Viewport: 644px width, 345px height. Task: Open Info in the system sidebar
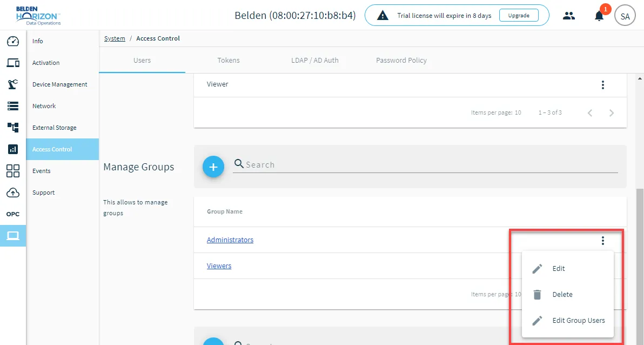[x=63, y=41]
